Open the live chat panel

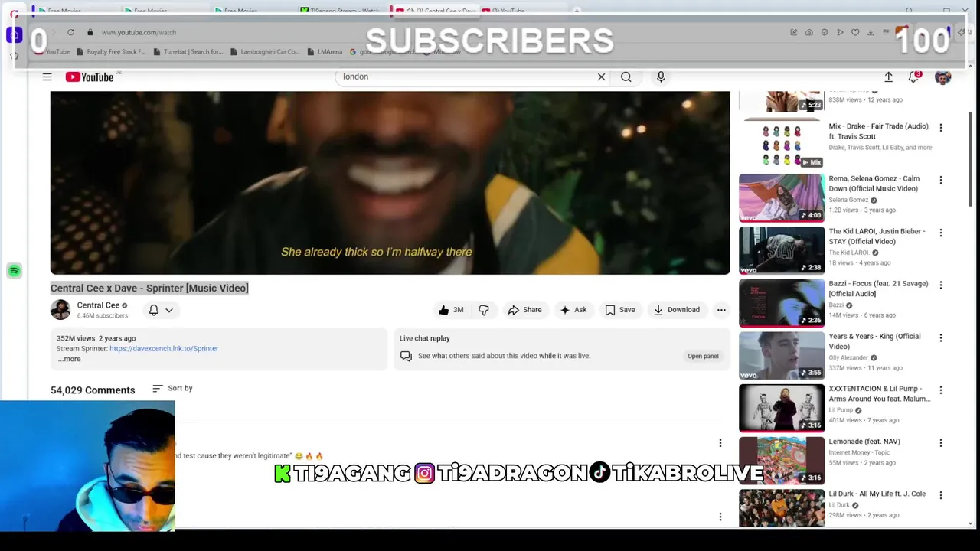(703, 356)
